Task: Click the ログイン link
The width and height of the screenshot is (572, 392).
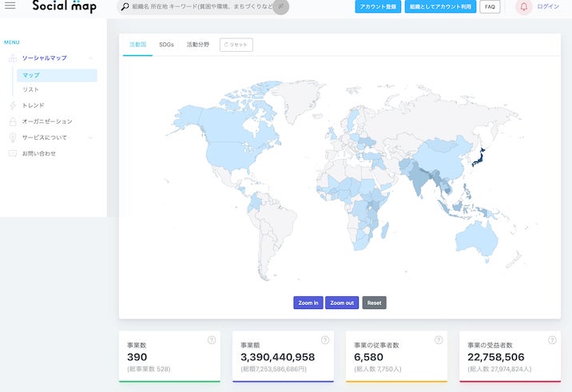Action: click(548, 6)
